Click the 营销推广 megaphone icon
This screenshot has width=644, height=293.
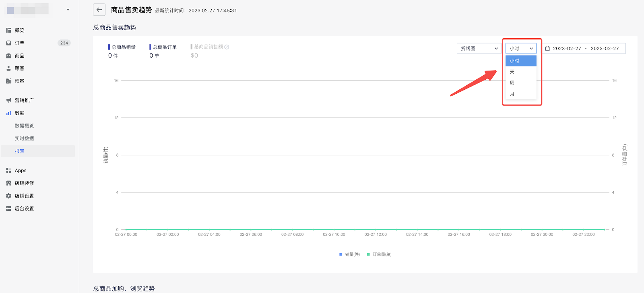(x=8, y=100)
